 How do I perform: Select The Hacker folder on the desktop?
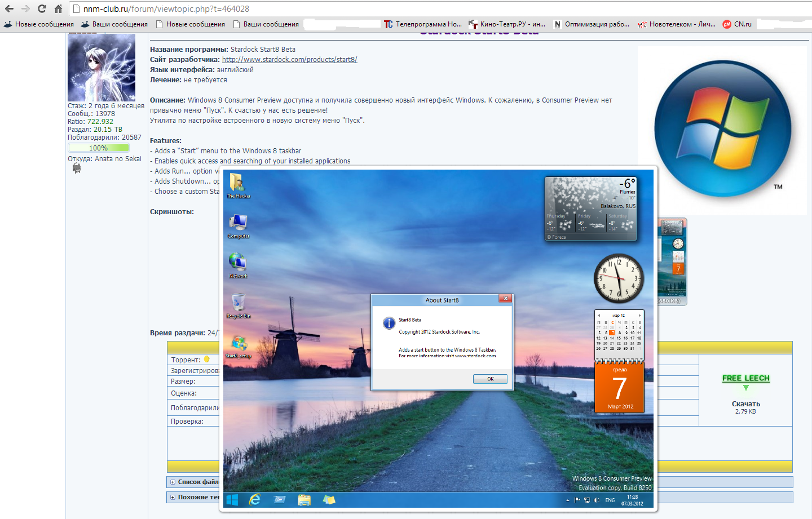pos(239,185)
